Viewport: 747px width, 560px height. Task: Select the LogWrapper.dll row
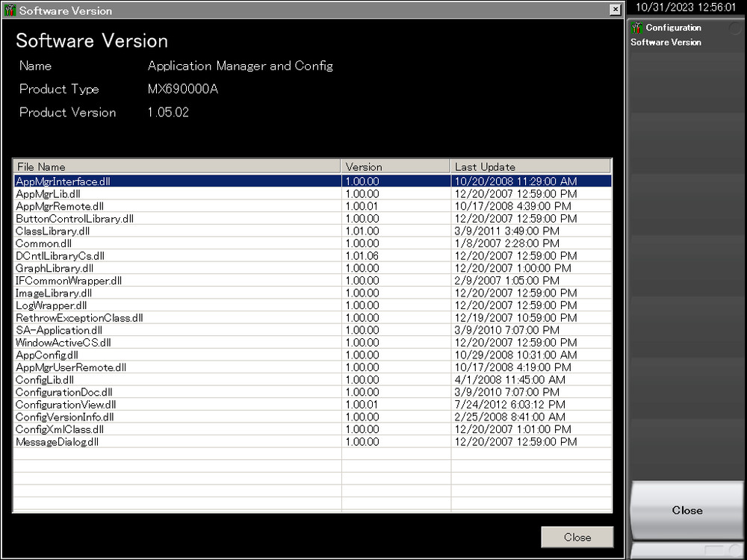[312, 305]
